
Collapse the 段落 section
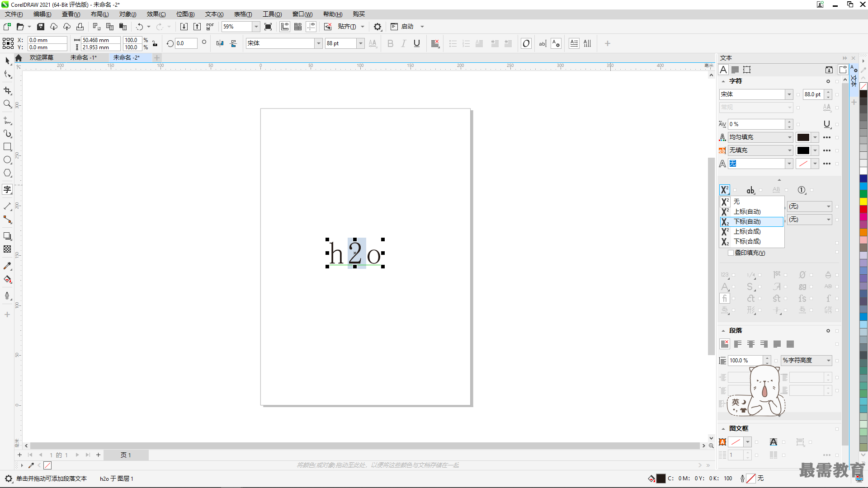coord(723,331)
